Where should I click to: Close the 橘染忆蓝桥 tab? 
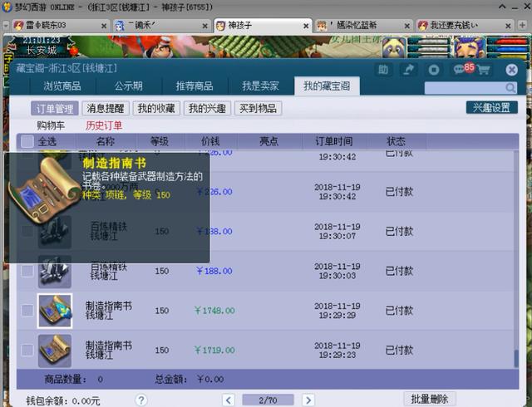[x=406, y=26]
